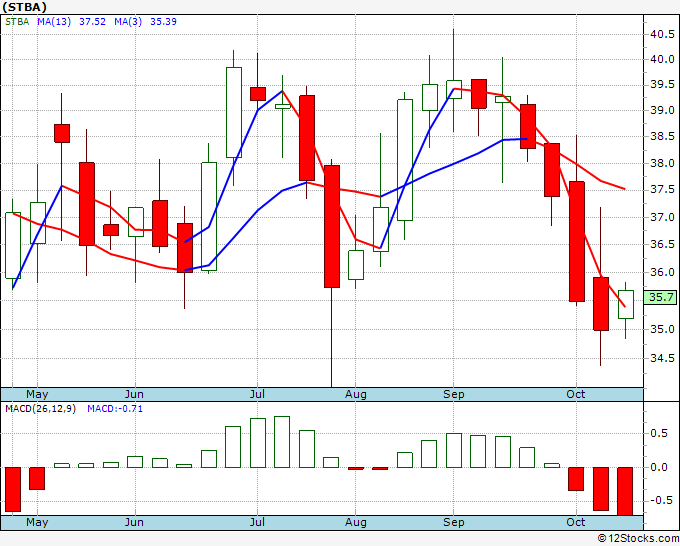680x546 pixels.
Task: Click the 39.0 price axis label
Action: pyautogui.click(x=662, y=110)
